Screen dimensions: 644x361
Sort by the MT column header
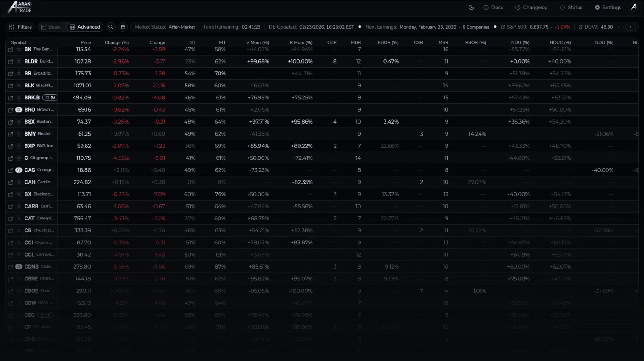click(222, 42)
